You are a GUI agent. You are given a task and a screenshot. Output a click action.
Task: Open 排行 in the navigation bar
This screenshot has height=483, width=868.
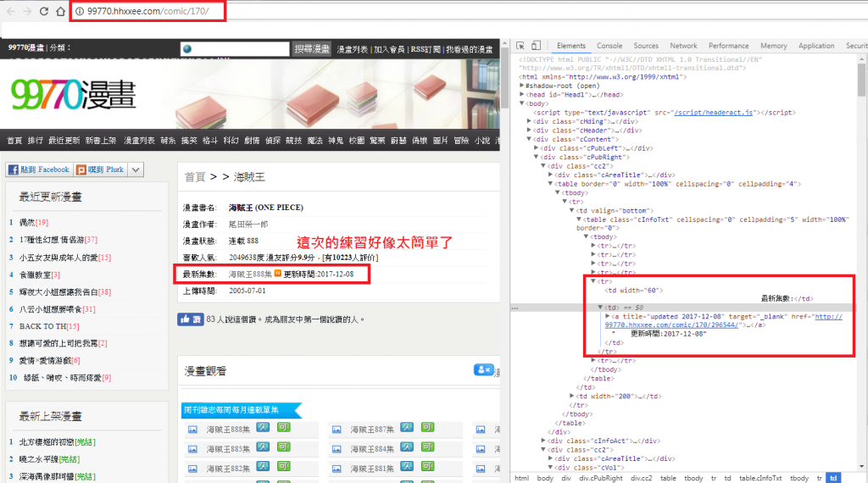coord(36,141)
